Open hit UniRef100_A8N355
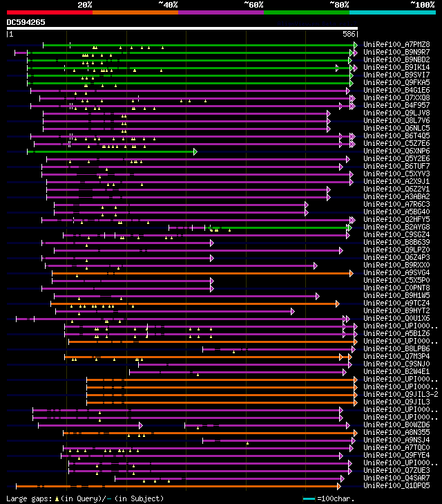This screenshot has height=504, width=442. pos(396,432)
